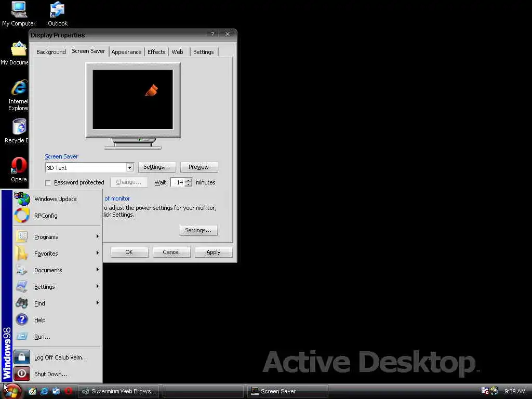Screen dimensions: 532x399
Task: Click the Shut Down power icon
Action: [x=22, y=374]
